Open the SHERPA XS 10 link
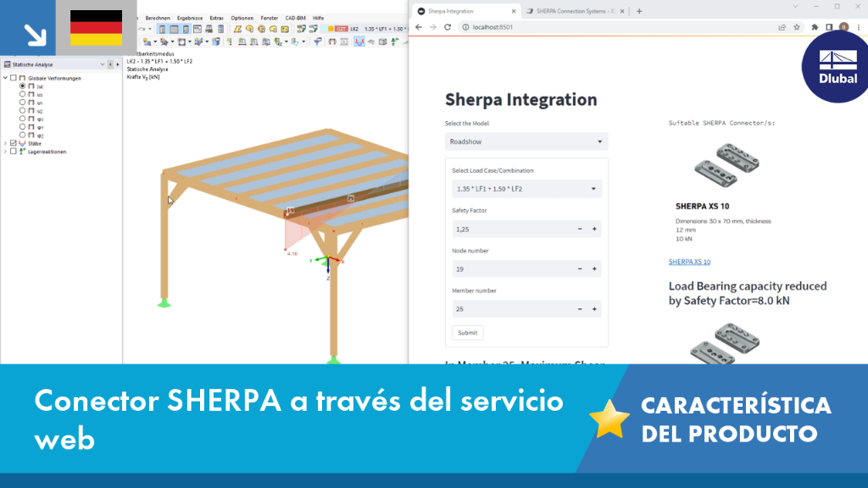This screenshot has height=488, width=868. (689, 262)
